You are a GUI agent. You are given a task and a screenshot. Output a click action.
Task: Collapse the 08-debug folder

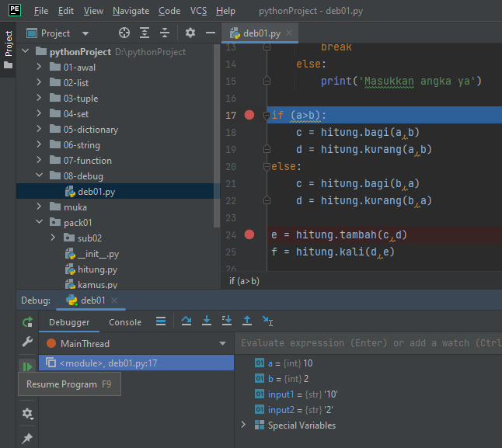(x=39, y=175)
